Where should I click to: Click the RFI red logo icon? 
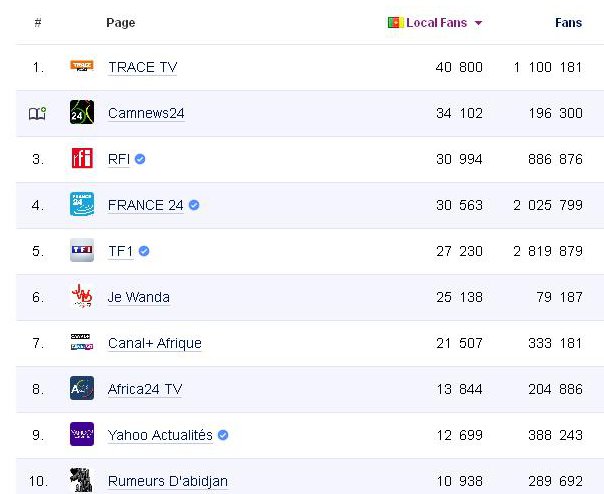click(x=82, y=159)
